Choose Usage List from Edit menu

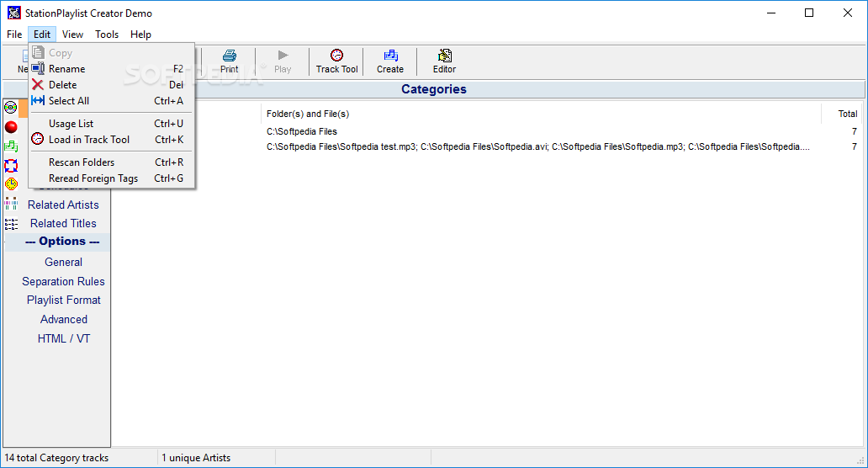point(111,124)
